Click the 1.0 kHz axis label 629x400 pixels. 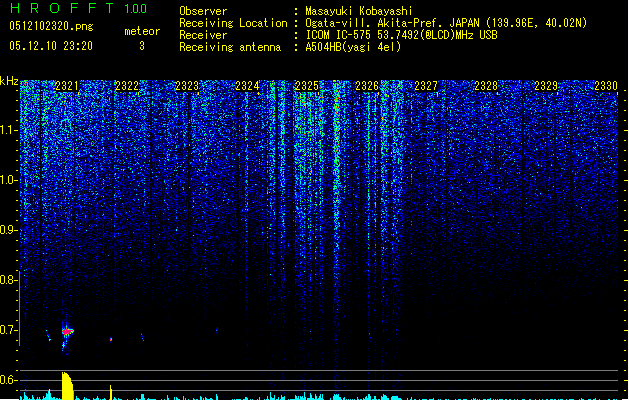(x=8, y=180)
